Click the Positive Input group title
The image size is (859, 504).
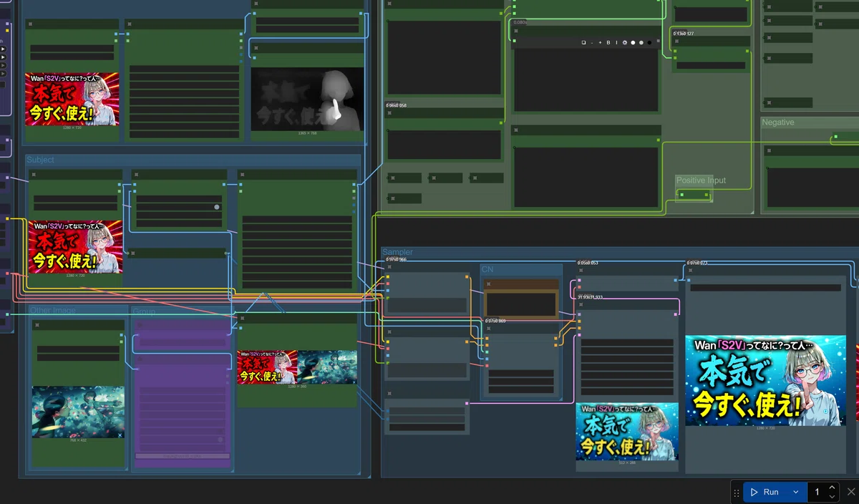702,180
